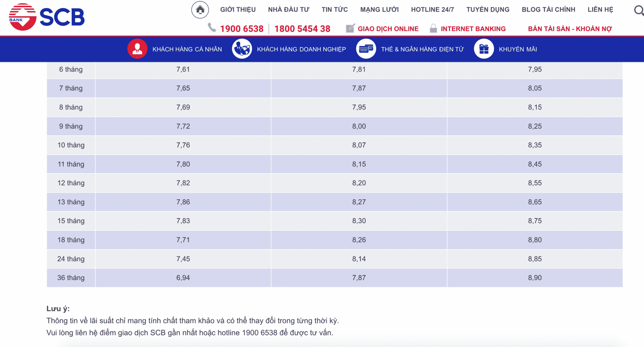The image size is (644, 347).
Task: Click hotline number 1800 5454 38
Action: [x=302, y=29]
